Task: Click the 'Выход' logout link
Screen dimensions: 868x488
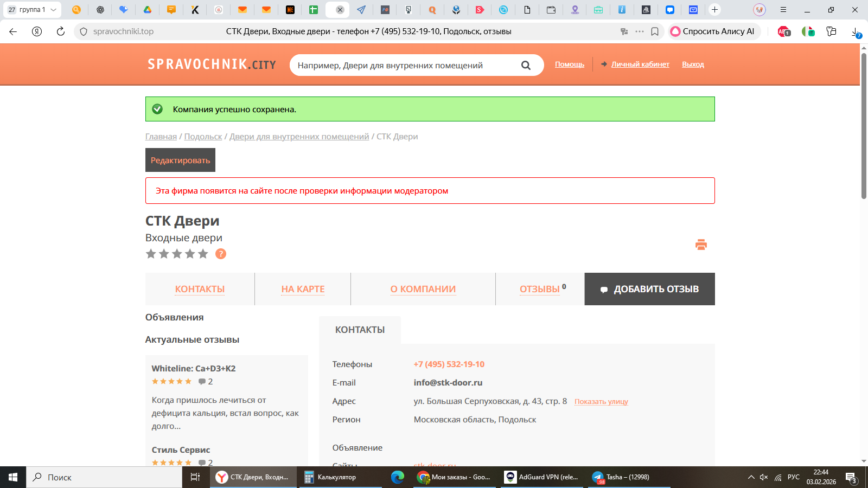Action: (x=693, y=64)
